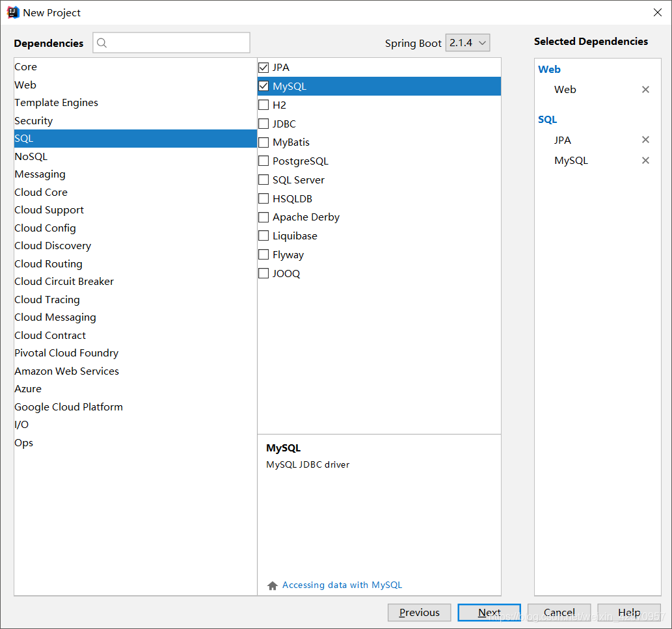Choose the Cloud Tracing category
The height and width of the screenshot is (629, 672).
(x=135, y=299)
